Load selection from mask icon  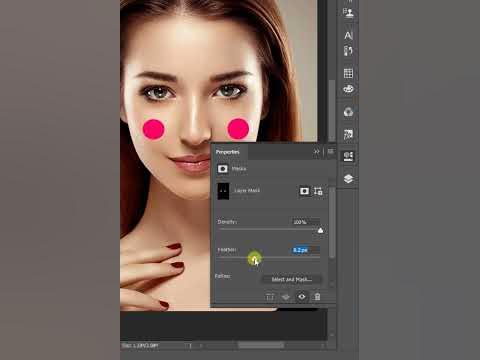point(270,297)
